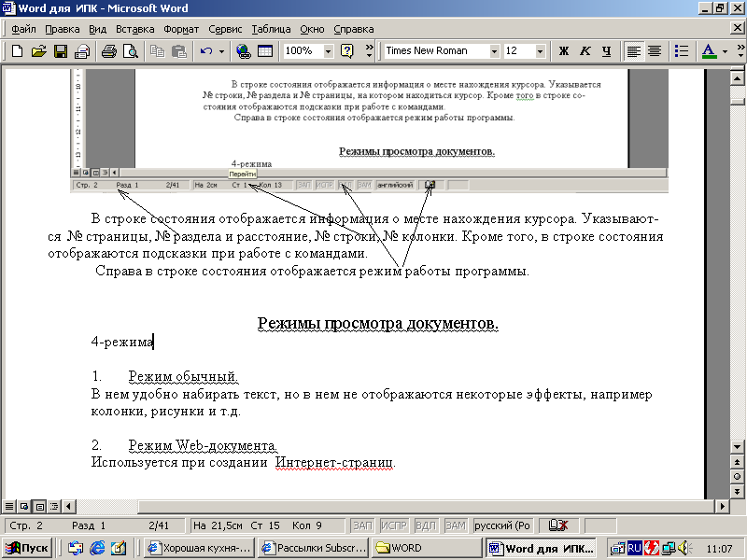Click the Insert Table toolbar icon
The height and width of the screenshot is (560, 747).
(x=265, y=51)
